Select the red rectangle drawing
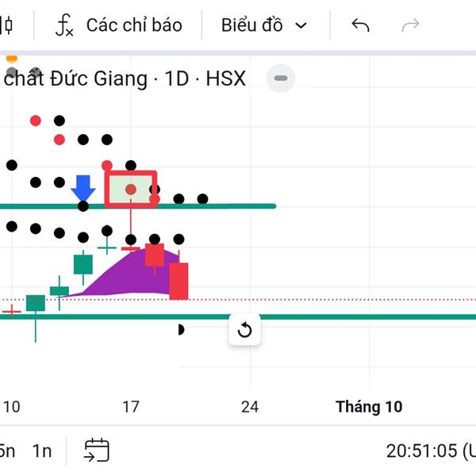This screenshot has width=476, height=476. coord(131,190)
